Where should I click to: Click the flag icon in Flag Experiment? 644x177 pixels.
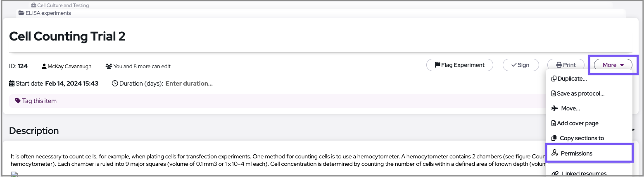(x=437, y=65)
